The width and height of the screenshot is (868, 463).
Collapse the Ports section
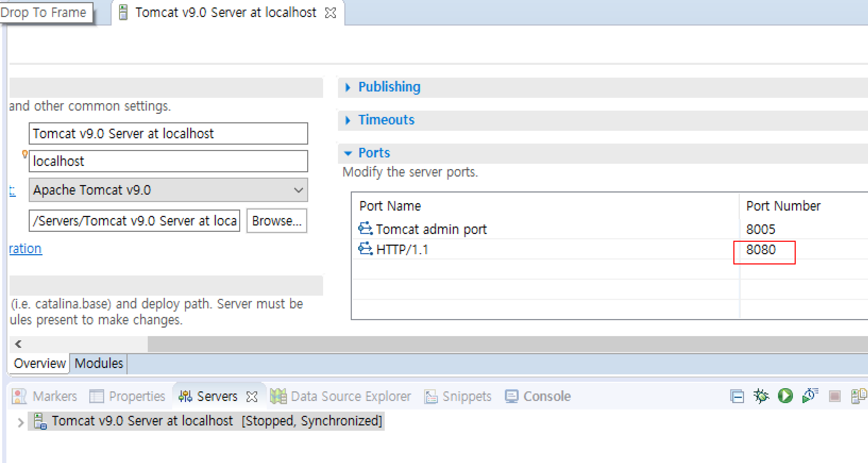pos(348,154)
